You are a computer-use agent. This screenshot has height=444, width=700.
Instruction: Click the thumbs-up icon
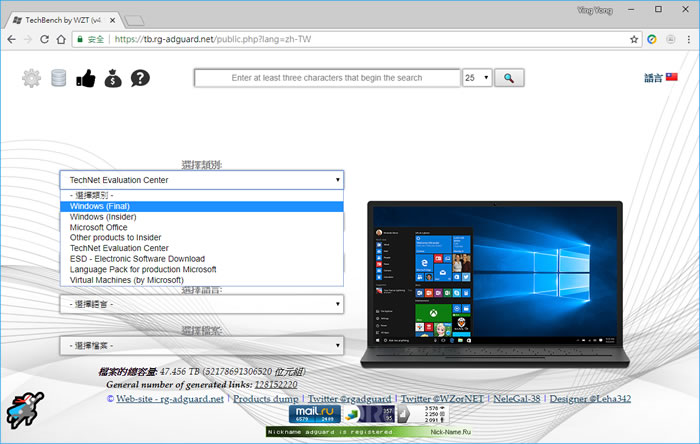pyautogui.click(x=86, y=78)
